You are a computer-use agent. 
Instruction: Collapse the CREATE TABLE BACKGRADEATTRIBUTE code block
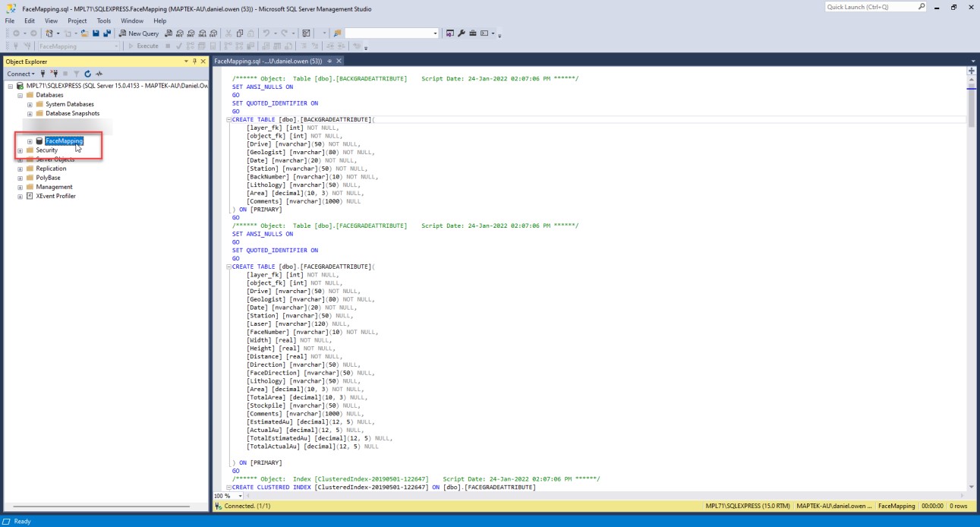pyautogui.click(x=228, y=120)
